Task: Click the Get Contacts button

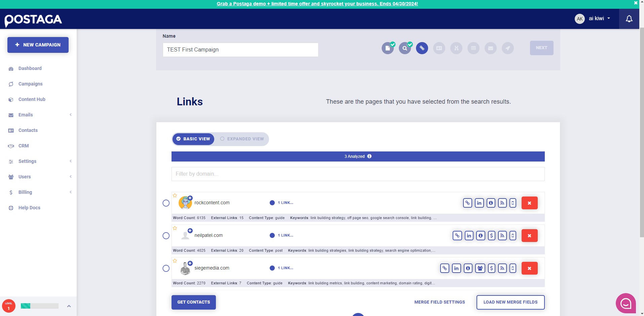Action: [x=194, y=302]
